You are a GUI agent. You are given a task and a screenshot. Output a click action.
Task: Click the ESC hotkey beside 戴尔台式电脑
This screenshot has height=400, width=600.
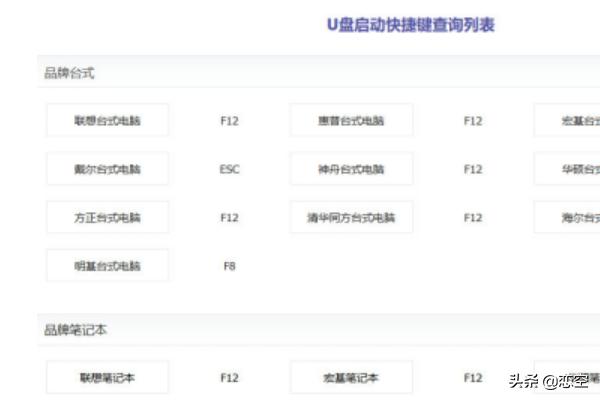point(229,169)
